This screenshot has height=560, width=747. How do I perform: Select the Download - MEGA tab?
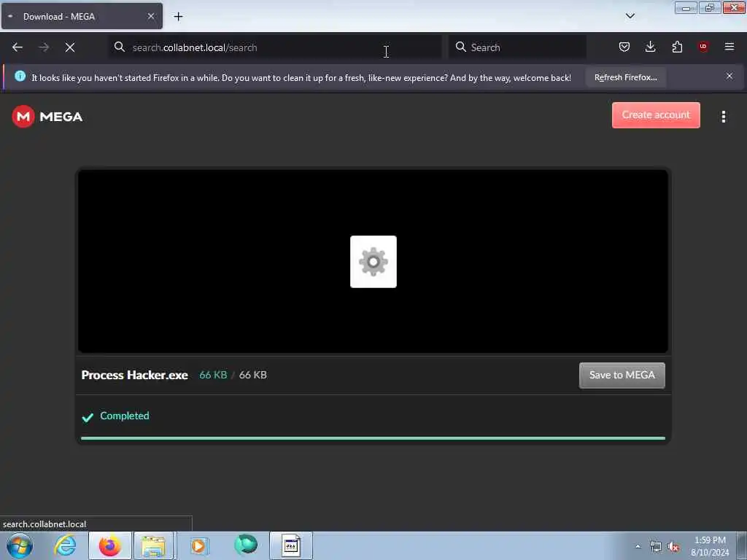tap(82, 16)
